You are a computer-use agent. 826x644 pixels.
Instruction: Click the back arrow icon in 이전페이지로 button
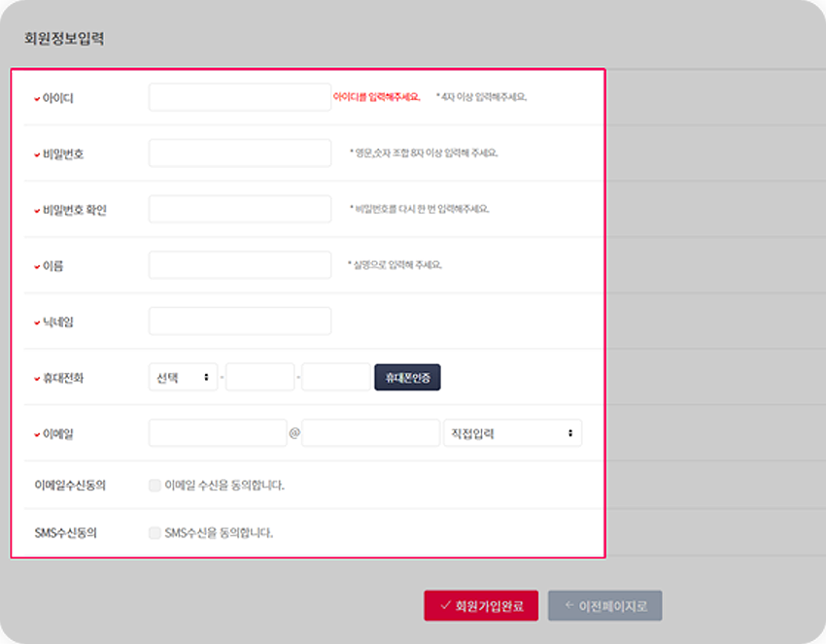tap(568, 604)
